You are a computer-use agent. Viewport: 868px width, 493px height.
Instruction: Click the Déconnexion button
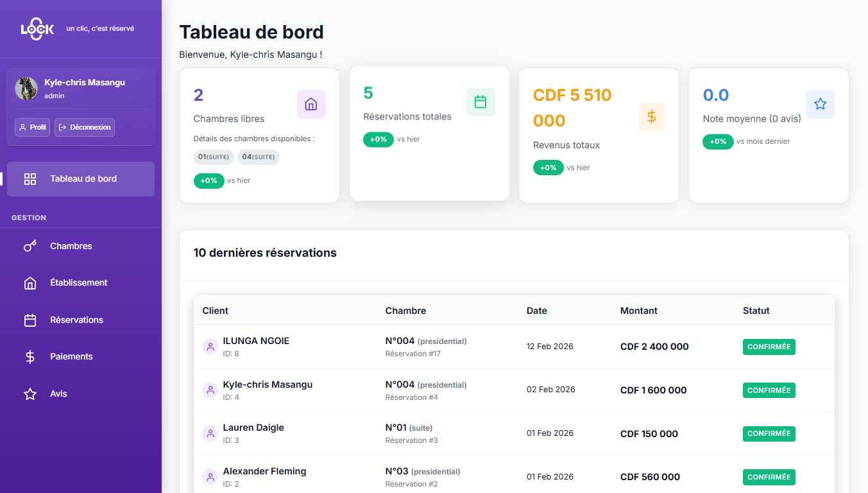tap(85, 127)
